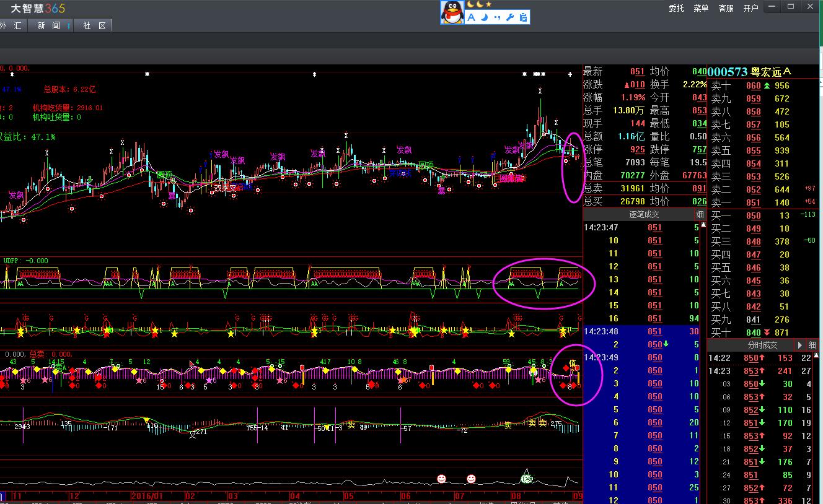The image size is (823, 504).
Task: Click the 细 button beside 分时成交
Action: pyautogui.click(x=812, y=345)
